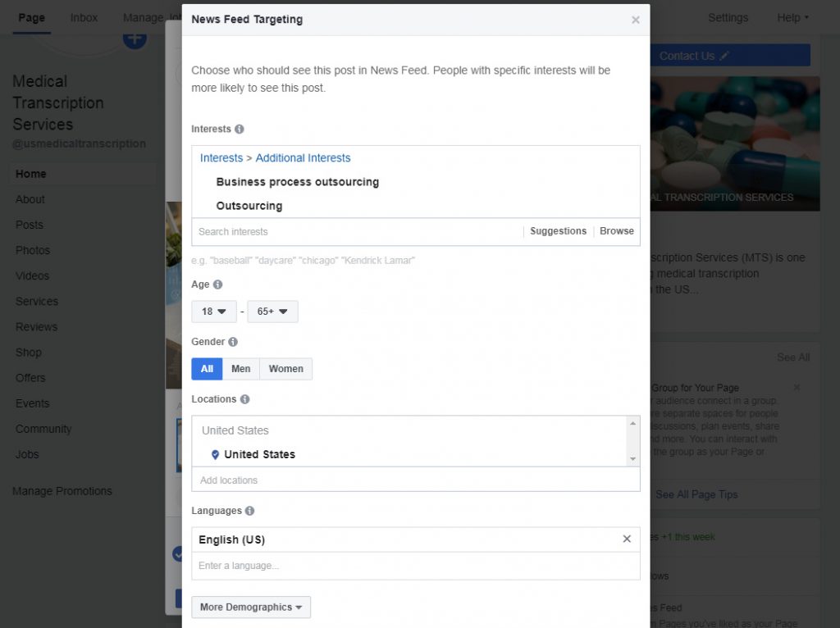Click the pills cover photo thumbnail
Image resolution: width=840 pixels, height=628 pixels.
pos(735,143)
